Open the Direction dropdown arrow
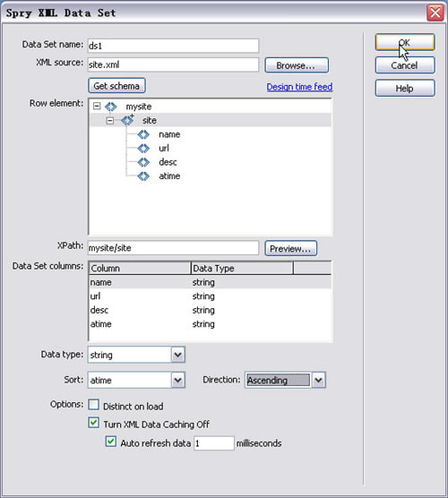448x498 pixels. click(319, 380)
